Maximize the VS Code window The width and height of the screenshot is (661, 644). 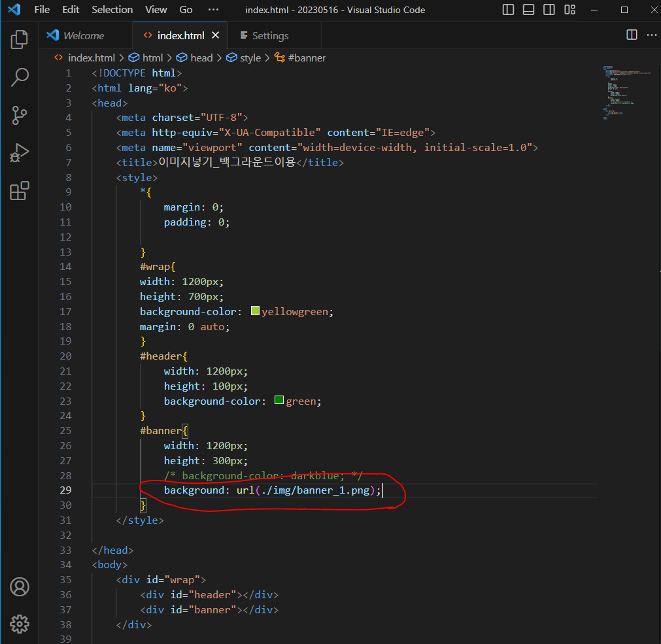[x=624, y=10]
